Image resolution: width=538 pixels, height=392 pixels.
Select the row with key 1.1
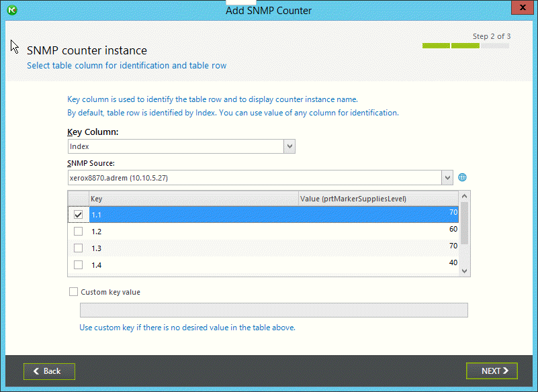click(263, 215)
